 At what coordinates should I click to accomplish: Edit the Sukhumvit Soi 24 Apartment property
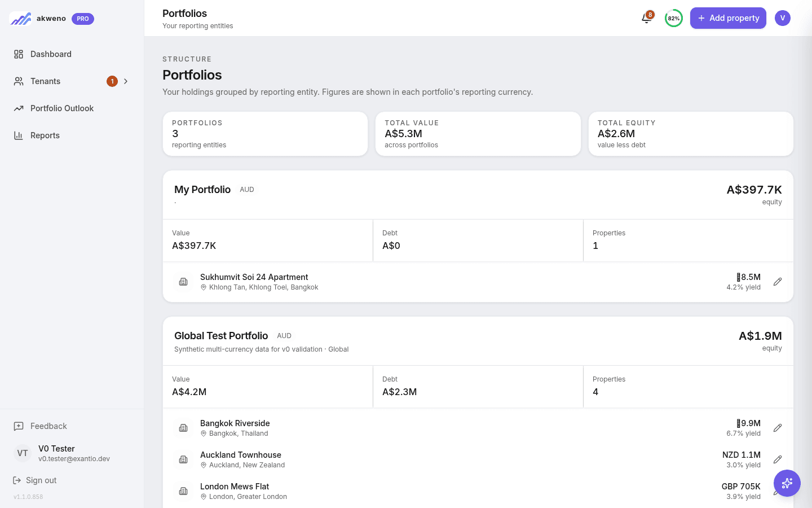(x=778, y=282)
